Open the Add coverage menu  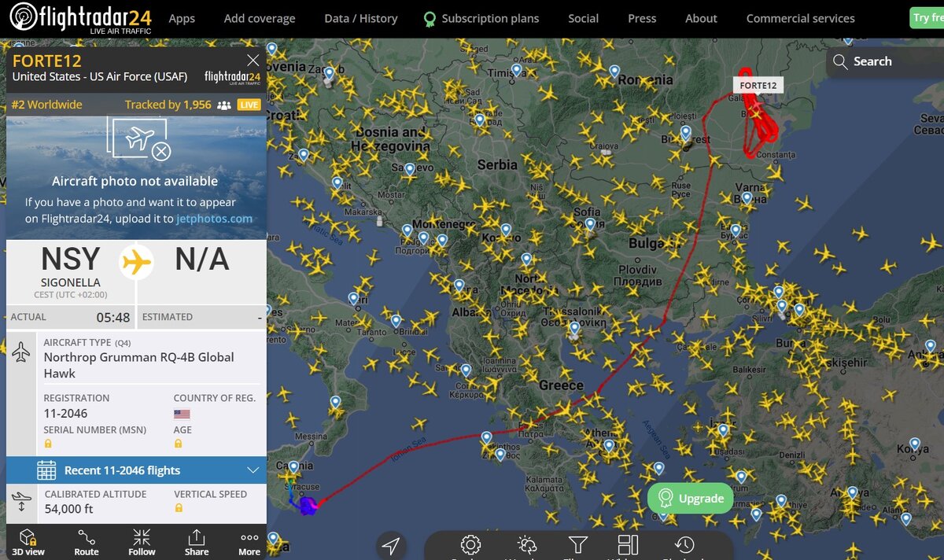coord(260,18)
